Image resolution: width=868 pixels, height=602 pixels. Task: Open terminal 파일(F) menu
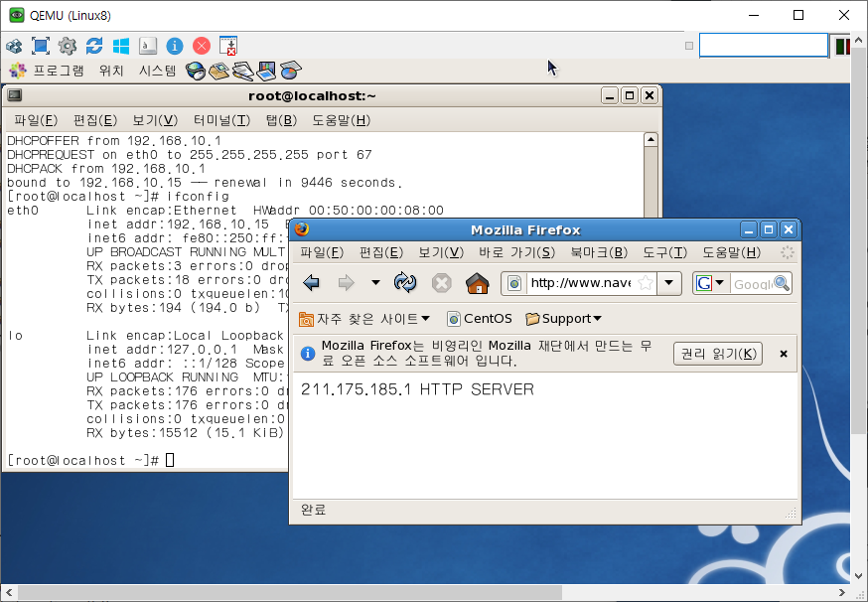click(36, 120)
